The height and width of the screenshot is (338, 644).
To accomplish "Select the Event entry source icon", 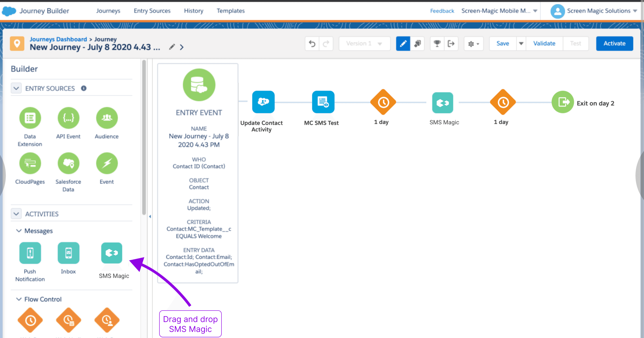I will [107, 163].
